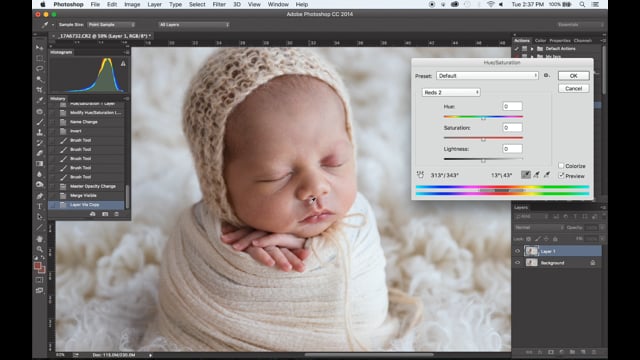Viewport: 640px width, 360px height.
Task: Open the Layers panel flyout menu
Action: click(603, 207)
